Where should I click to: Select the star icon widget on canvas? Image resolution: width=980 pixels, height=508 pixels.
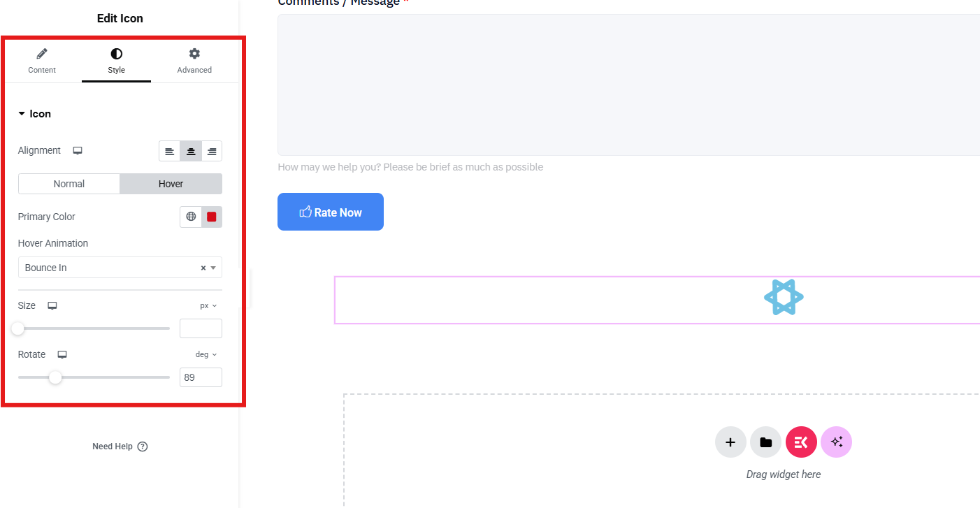point(784,298)
